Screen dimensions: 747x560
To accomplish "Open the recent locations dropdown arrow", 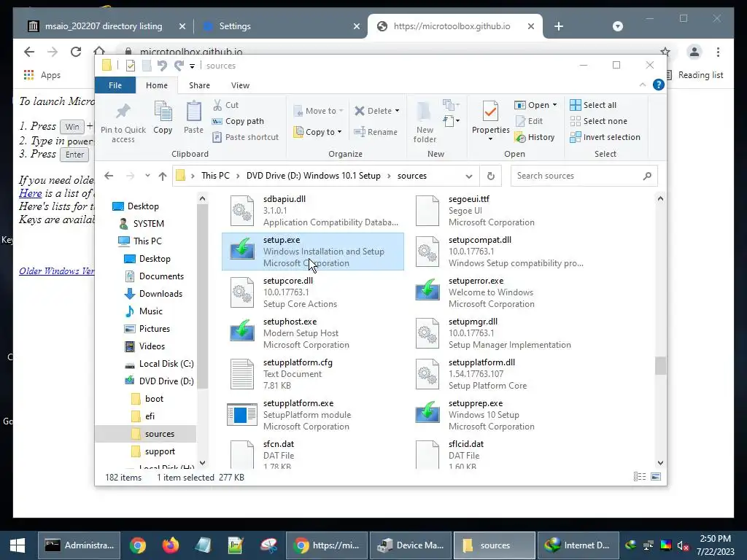I will point(147,176).
